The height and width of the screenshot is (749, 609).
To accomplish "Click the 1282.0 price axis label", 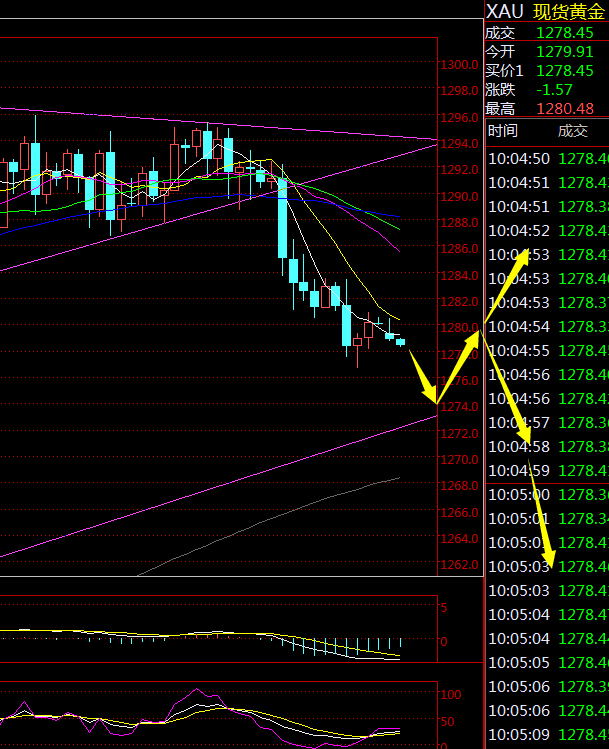I will click(x=459, y=302).
